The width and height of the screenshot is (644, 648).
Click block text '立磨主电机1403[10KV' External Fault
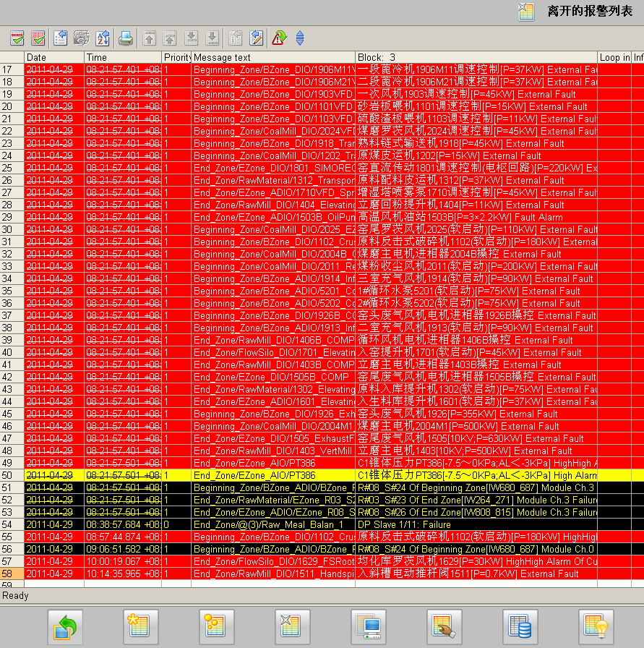point(465,451)
